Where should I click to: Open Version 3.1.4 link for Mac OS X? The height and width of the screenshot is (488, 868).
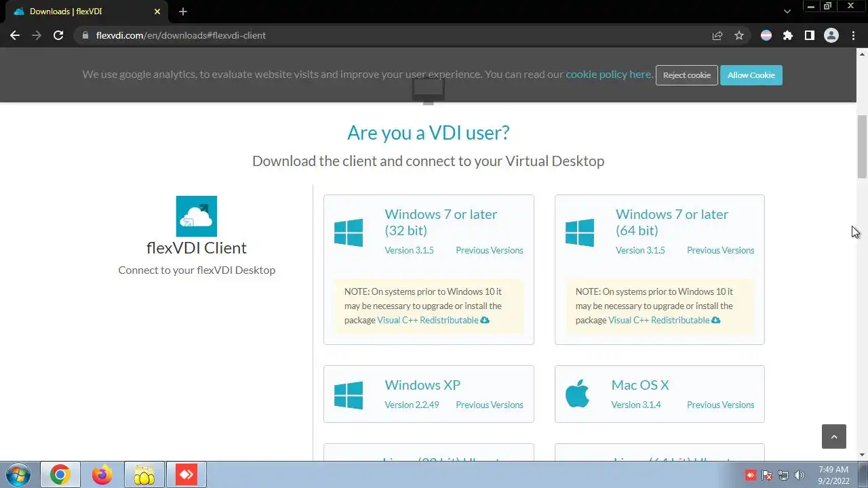pos(636,405)
